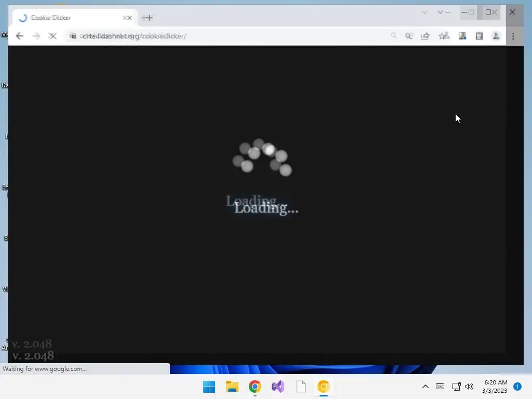
Task: Click the lock icon in address bar
Action: tap(73, 36)
